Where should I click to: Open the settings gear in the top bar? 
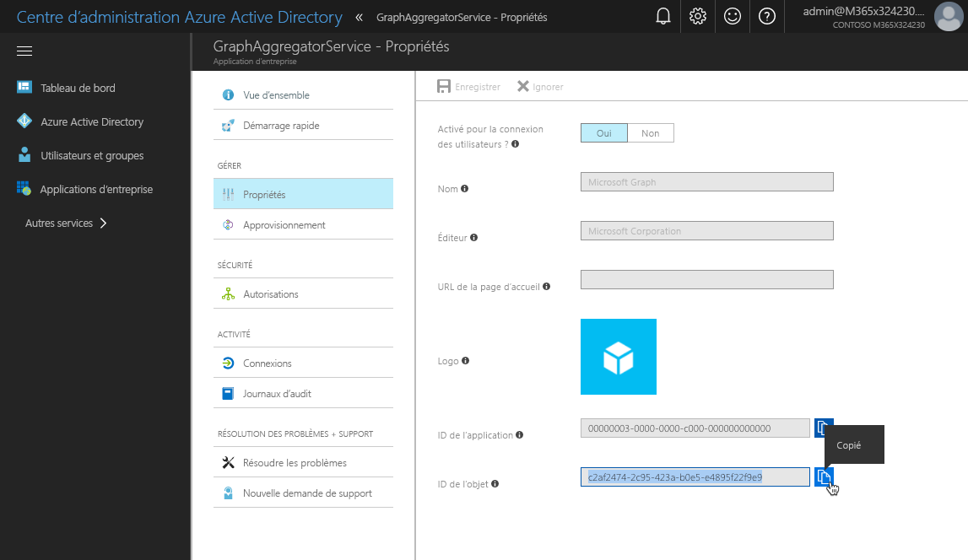tap(697, 16)
